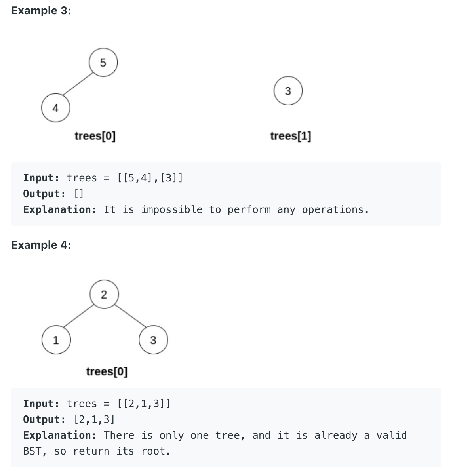This screenshot has width=453, height=476.
Task: Click root node 2 in Example 4
Action: pos(104,294)
